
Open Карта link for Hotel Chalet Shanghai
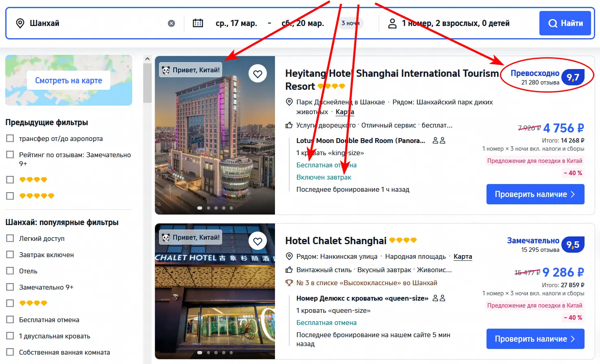click(x=463, y=256)
